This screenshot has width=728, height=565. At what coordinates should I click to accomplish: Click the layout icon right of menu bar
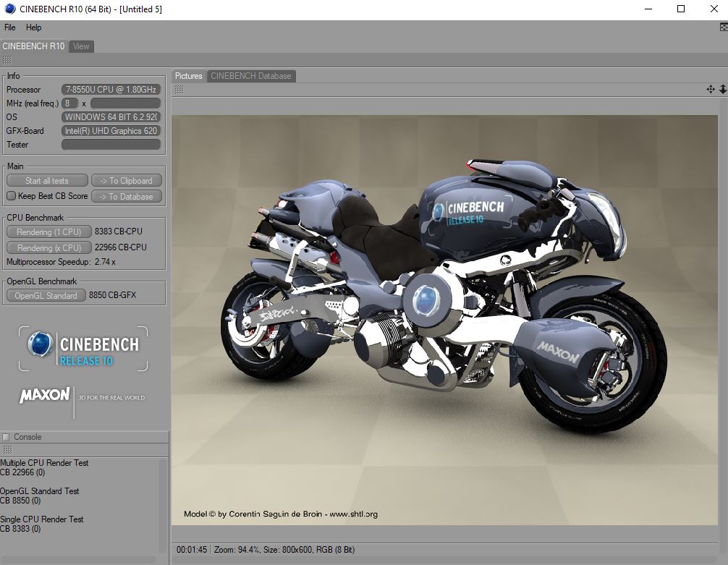pos(724,27)
